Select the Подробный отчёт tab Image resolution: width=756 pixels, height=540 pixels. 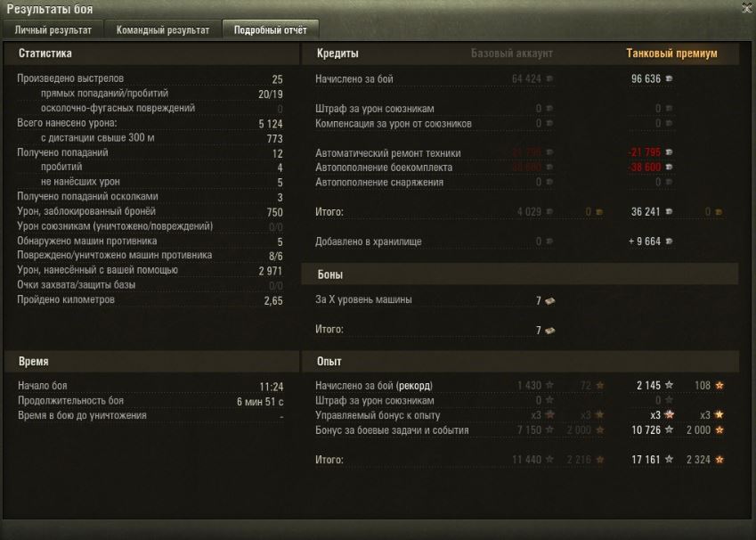[x=270, y=30]
